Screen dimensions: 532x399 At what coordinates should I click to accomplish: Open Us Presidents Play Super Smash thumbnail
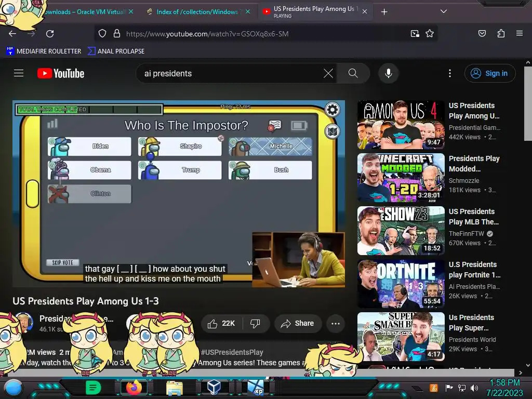point(401,336)
